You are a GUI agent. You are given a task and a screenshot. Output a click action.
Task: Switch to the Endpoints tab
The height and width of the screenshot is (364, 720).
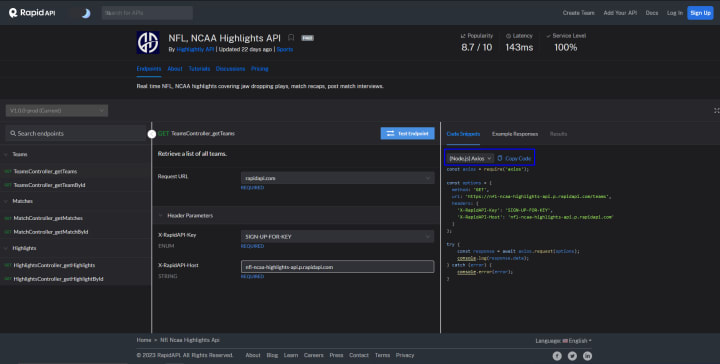pos(149,69)
